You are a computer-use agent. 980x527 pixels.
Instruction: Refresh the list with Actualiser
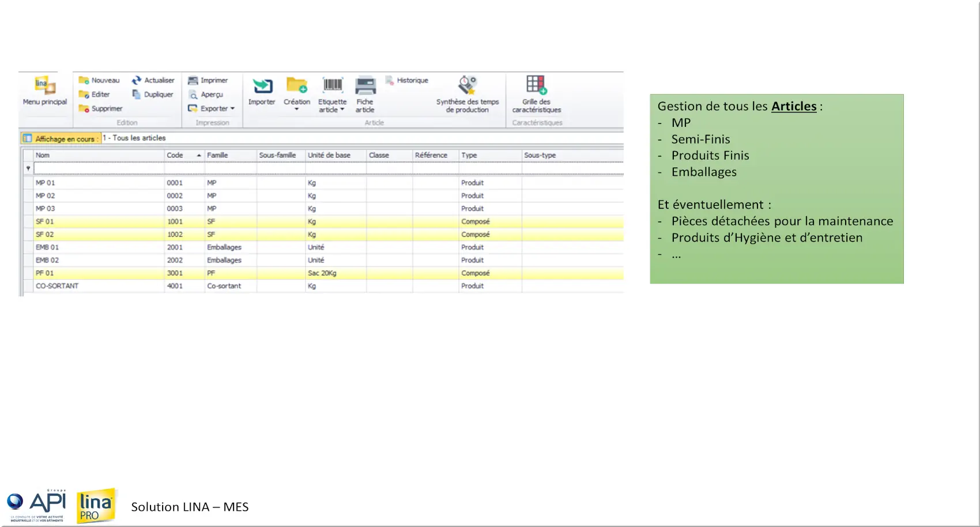pyautogui.click(x=153, y=80)
